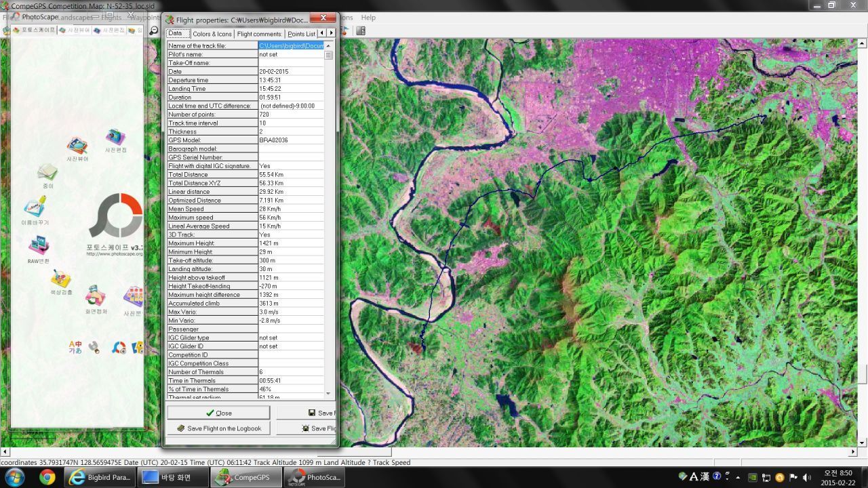Click the IME 漢 Hanja conversion icon
Viewport: 868px width, 488px height.
pos(705,476)
